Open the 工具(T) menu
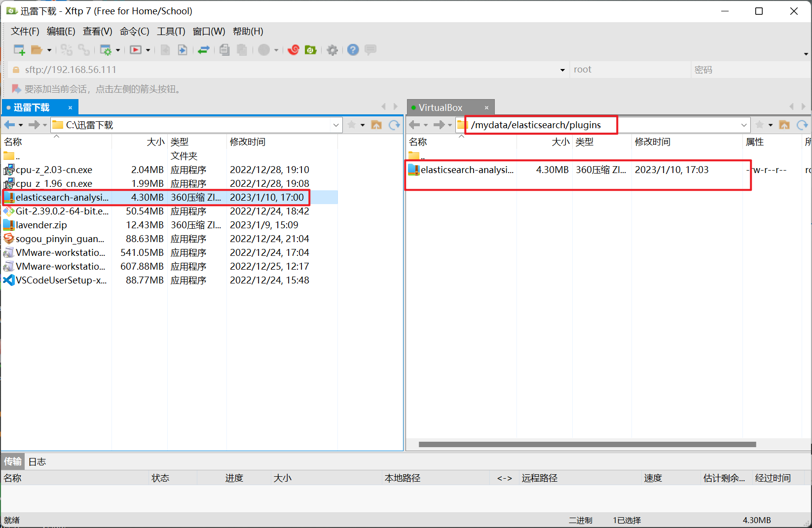This screenshot has width=812, height=528. 171,32
